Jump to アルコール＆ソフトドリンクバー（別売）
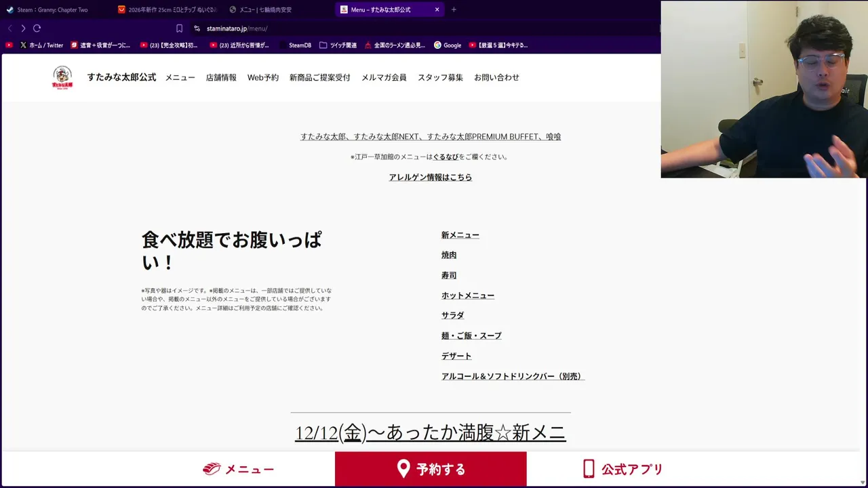This screenshot has width=868, height=488. [513, 376]
